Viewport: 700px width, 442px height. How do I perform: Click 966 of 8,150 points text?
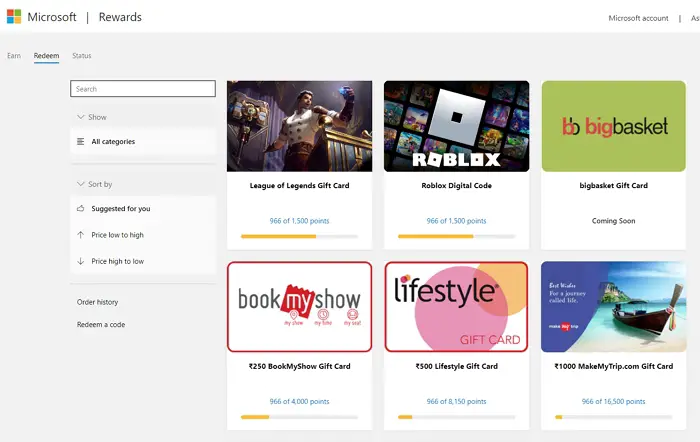pos(457,402)
